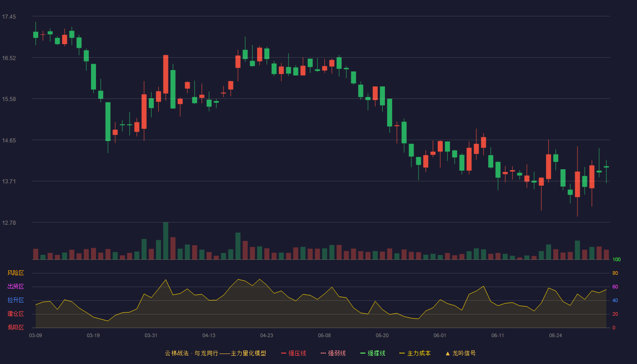The height and width of the screenshot is (364, 637).
Task: Click the red 20 indicator axis value
Action: [615, 314]
